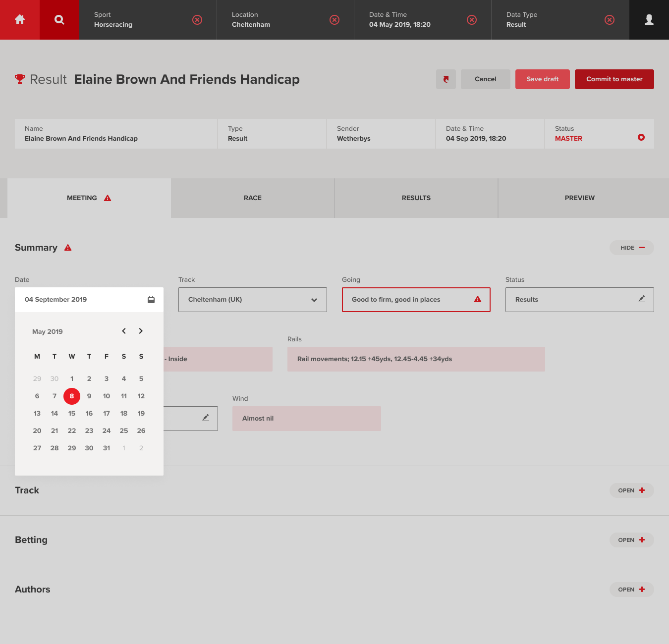
Task: Remove the Data Type Result filter
Action: (x=610, y=20)
